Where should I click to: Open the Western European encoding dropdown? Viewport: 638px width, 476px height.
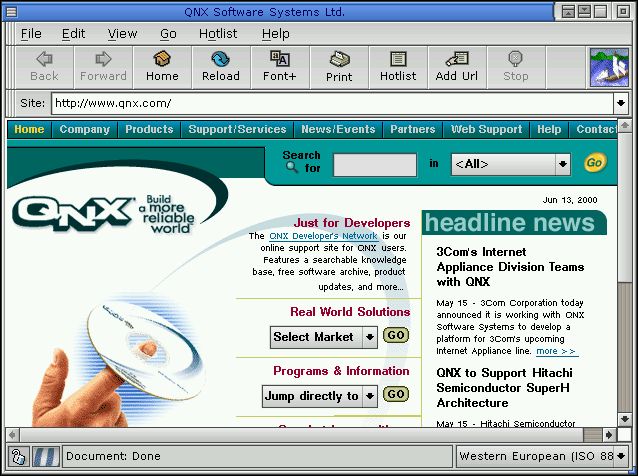542,456
